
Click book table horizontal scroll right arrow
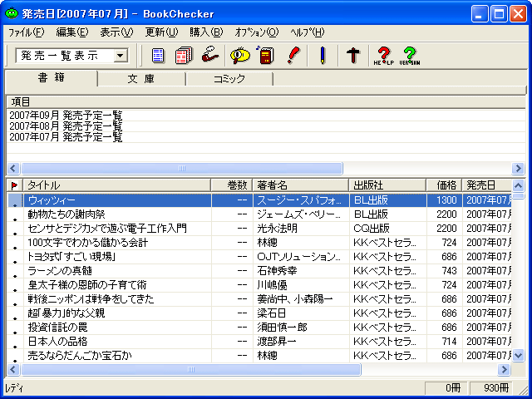point(504,369)
